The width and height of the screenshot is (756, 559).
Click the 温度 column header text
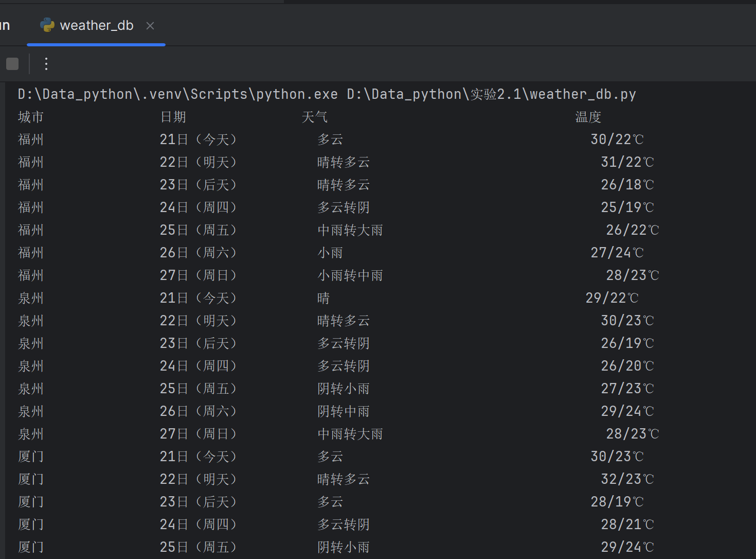pos(588,117)
